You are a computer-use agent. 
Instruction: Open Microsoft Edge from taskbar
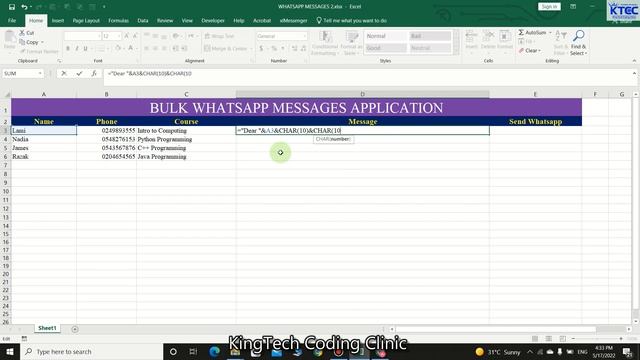coord(214,351)
